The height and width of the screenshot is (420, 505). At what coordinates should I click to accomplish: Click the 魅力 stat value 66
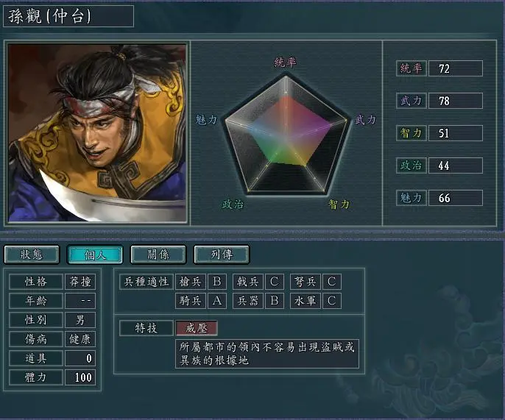[456, 198]
